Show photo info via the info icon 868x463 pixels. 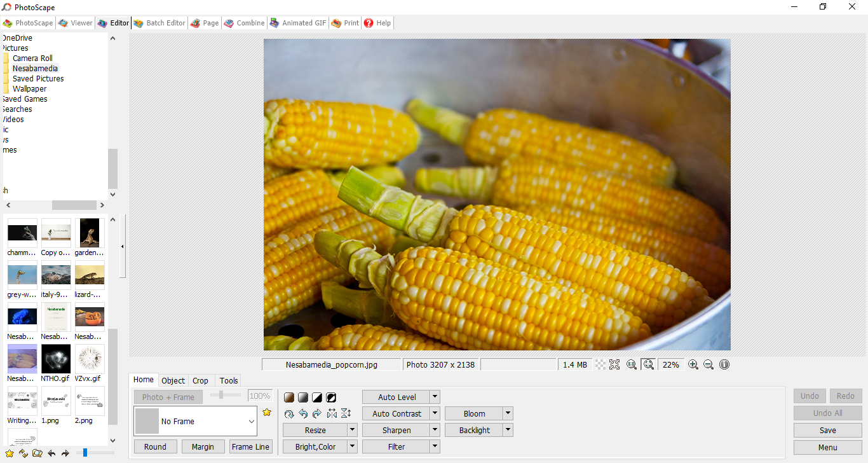pyautogui.click(x=724, y=364)
